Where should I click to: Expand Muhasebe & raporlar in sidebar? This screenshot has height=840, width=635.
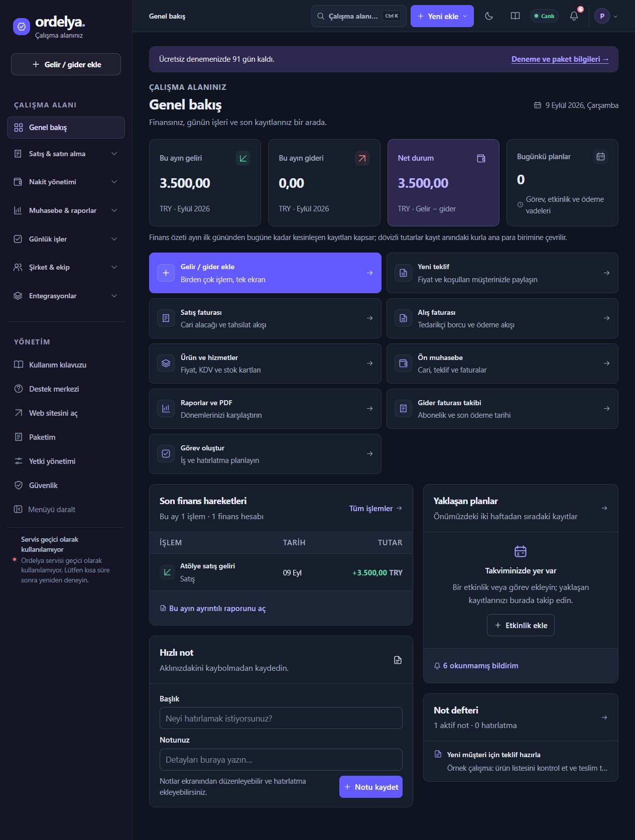[x=66, y=210]
